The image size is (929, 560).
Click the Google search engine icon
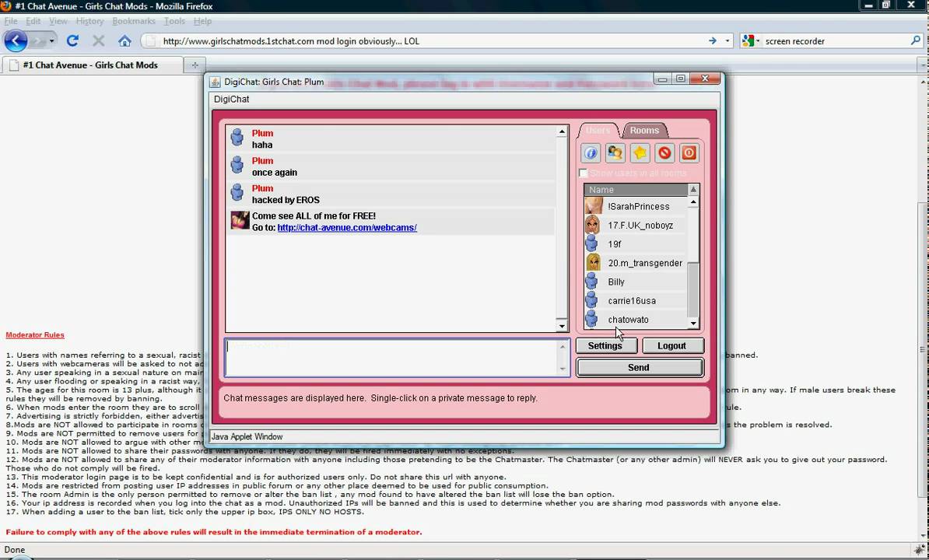(748, 41)
